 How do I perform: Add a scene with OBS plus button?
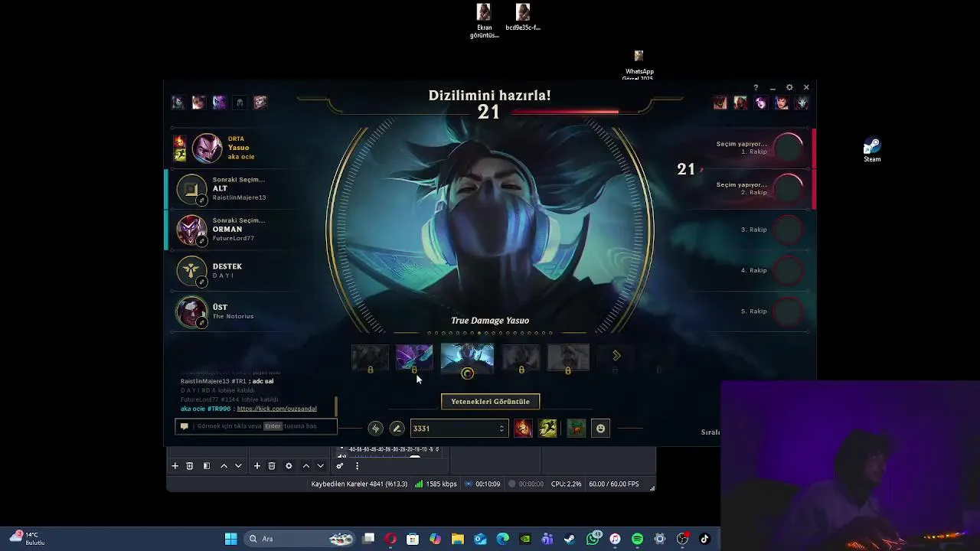click(x=175, y=465)
